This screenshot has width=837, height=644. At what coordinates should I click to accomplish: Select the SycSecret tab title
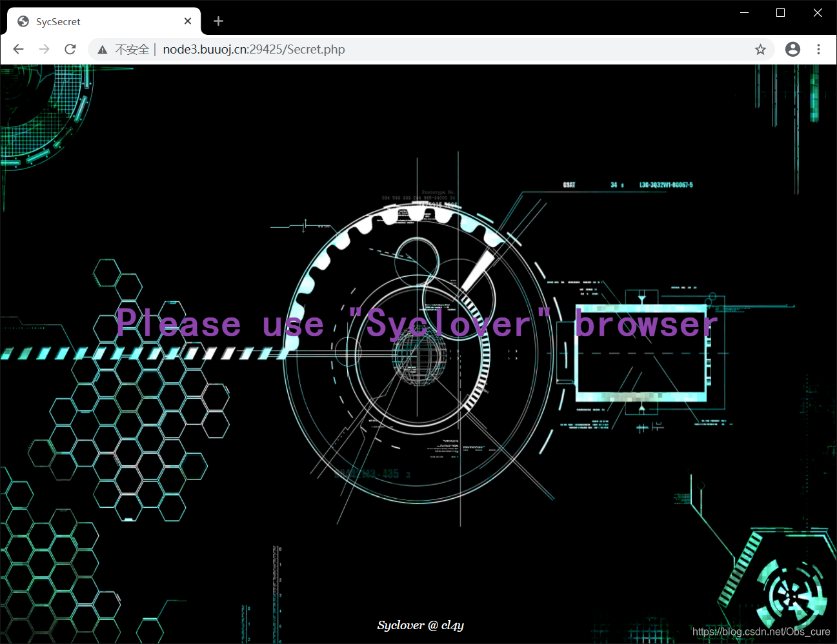[58, 21]
